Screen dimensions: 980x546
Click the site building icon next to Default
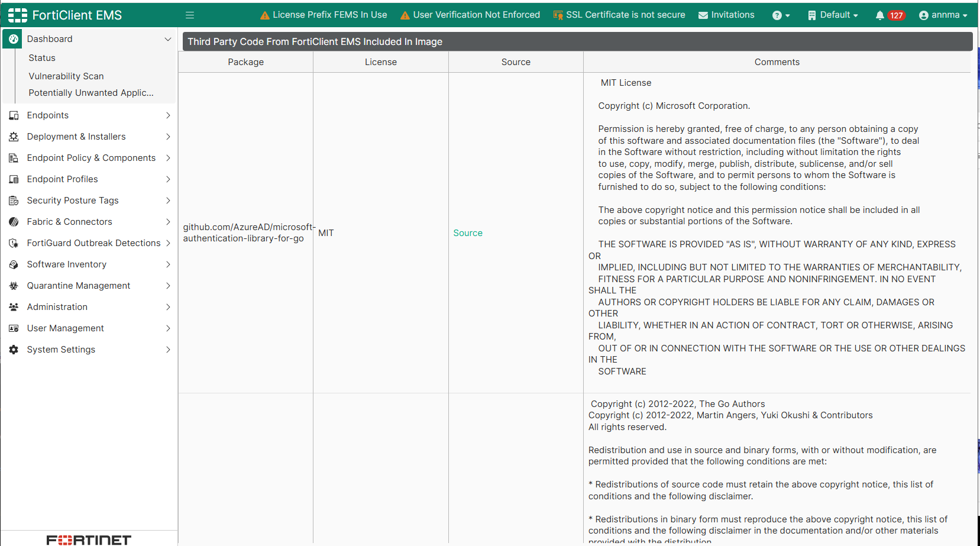[x=812, y=15]
